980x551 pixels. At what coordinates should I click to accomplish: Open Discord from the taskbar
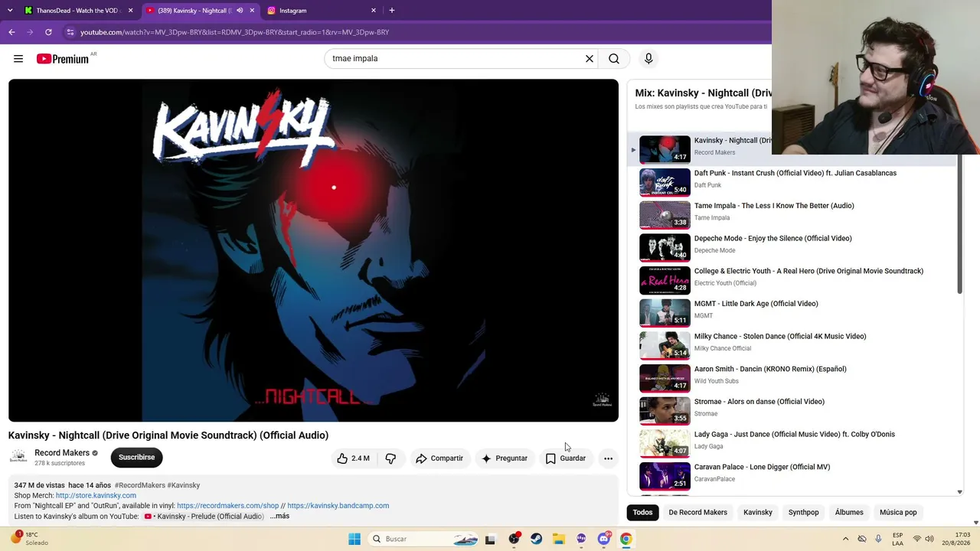(x=604, y=539)
